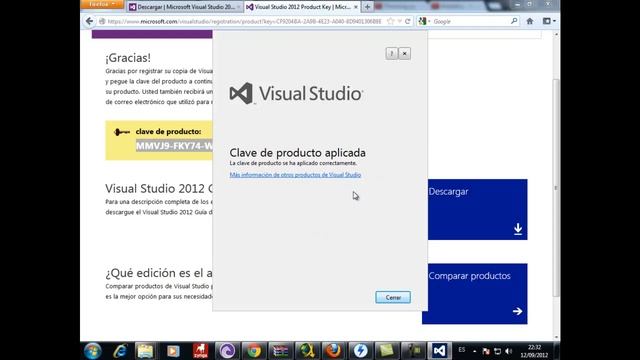Click the '¡Gracias!' heading
The image size is (640, 360).
tap(128, 58)
